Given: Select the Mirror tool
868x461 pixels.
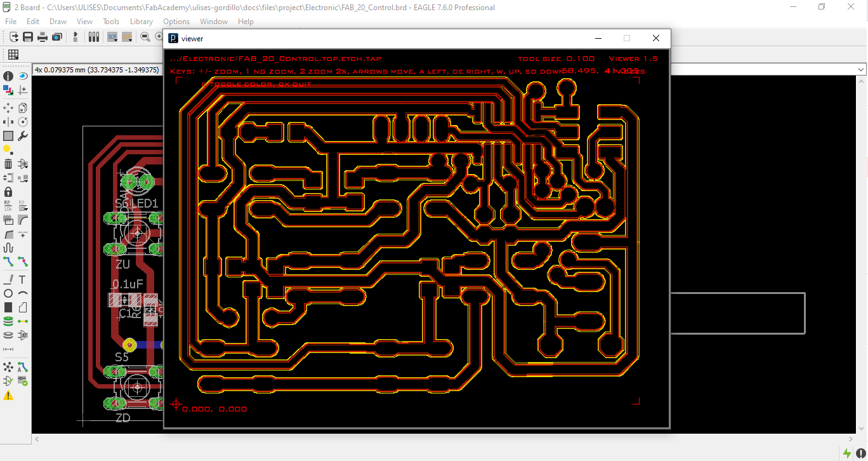Looking at the screenshot, I should (x=8, y=122).
